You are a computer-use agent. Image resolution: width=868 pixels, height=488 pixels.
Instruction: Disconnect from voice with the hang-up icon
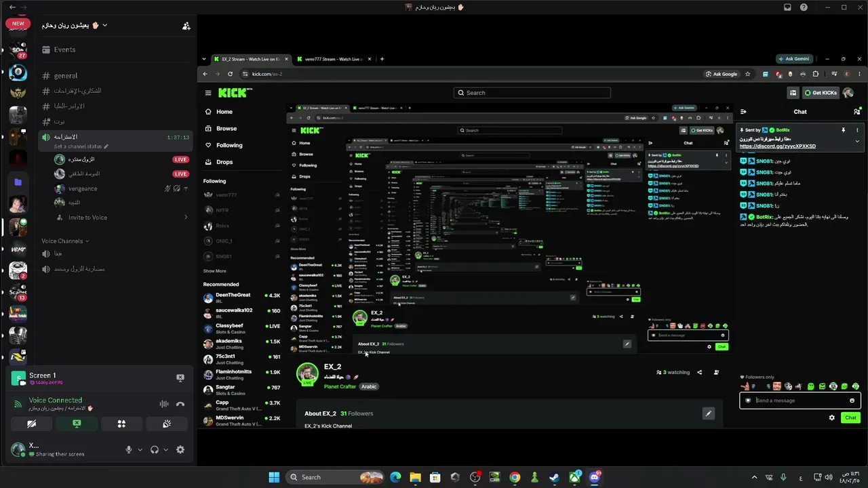[x=180, y=404]
